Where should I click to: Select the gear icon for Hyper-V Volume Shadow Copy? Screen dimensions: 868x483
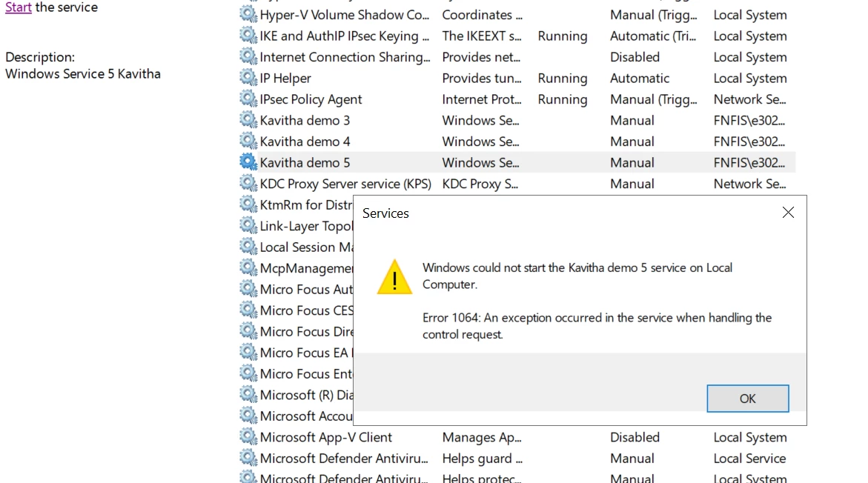click(x=248, y=14)
